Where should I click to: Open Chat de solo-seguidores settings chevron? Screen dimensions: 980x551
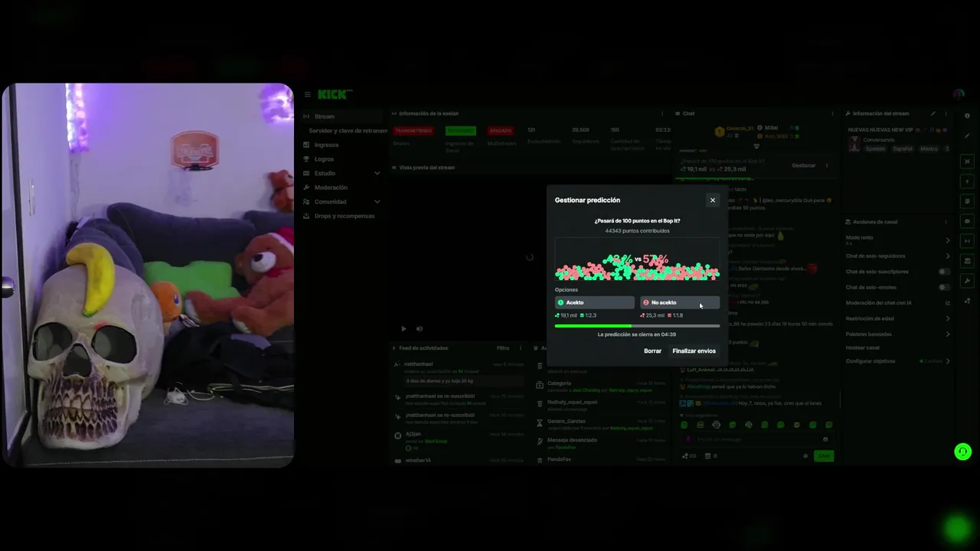point(948,256)
